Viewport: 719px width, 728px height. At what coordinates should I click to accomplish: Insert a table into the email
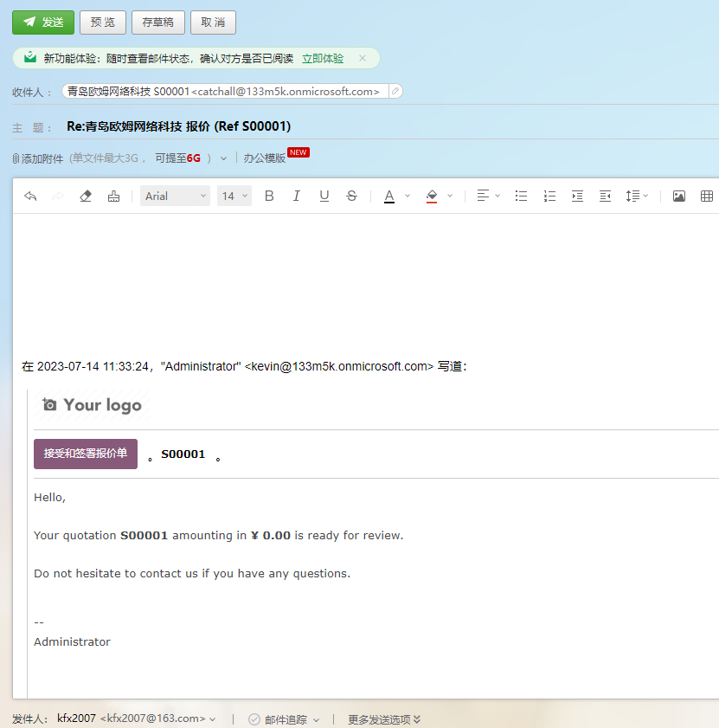pyautogui.click(x=707, y=196)
